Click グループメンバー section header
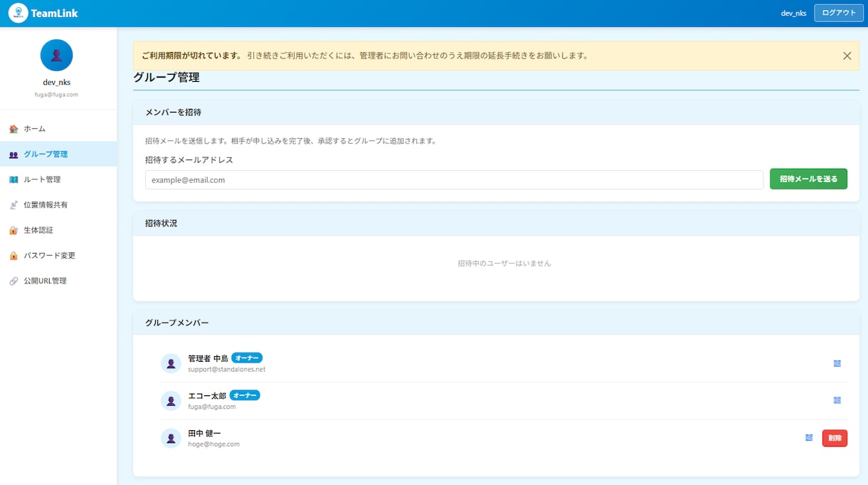This screenshot has height=485, width=868. click(x=177, y=323)
